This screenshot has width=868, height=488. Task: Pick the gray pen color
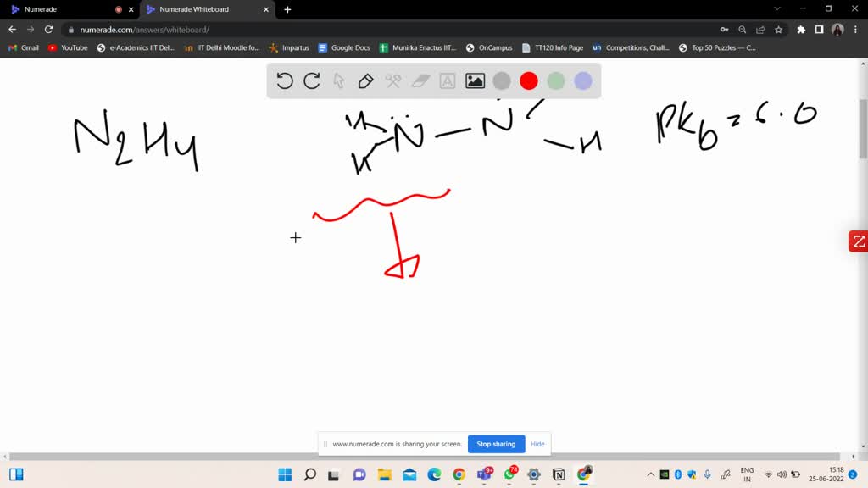click(502, 80)
